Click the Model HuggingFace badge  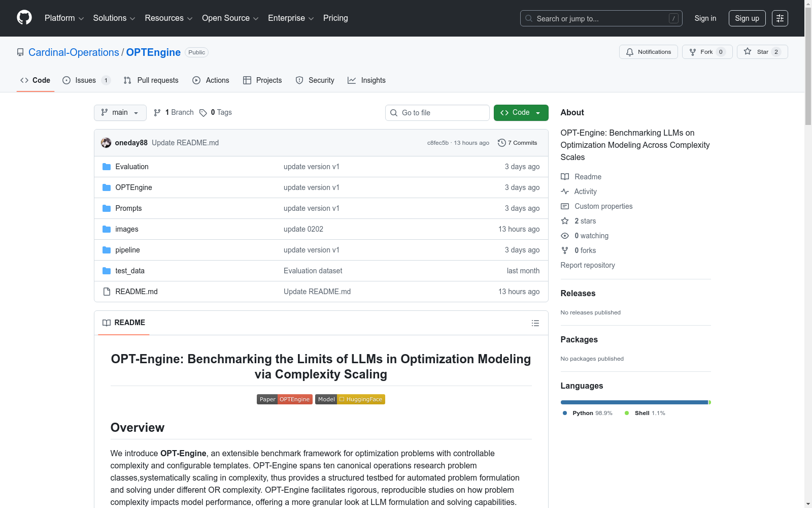[350, 399]
